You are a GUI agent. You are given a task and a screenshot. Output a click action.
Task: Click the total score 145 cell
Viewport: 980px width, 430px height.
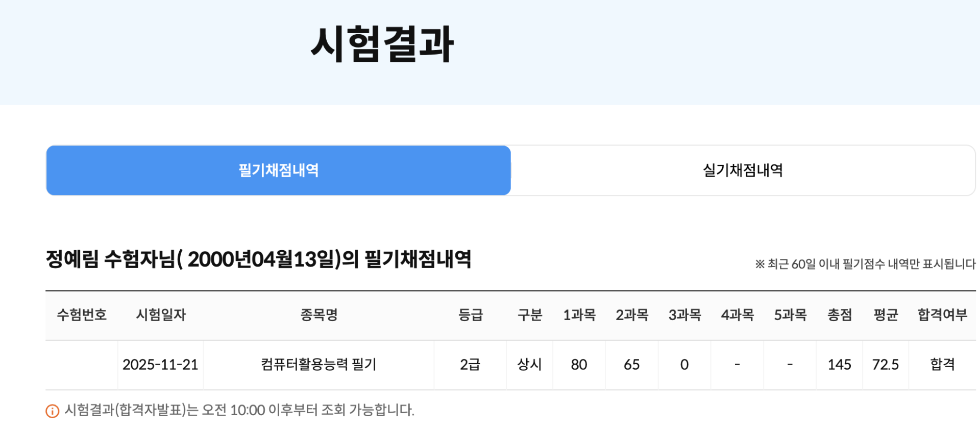coord(839,365)
